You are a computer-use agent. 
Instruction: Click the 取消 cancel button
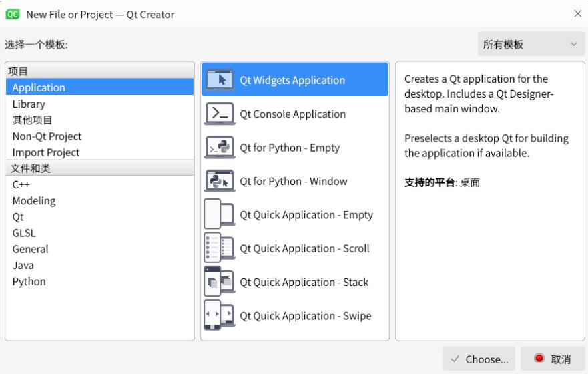[553, 359]
